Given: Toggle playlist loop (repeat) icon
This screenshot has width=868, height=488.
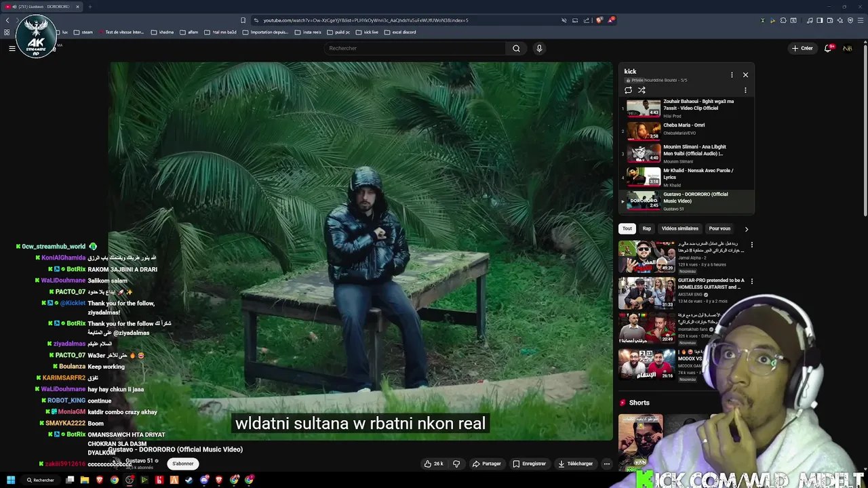Looking at the screenshot, I should pos(628,90).
